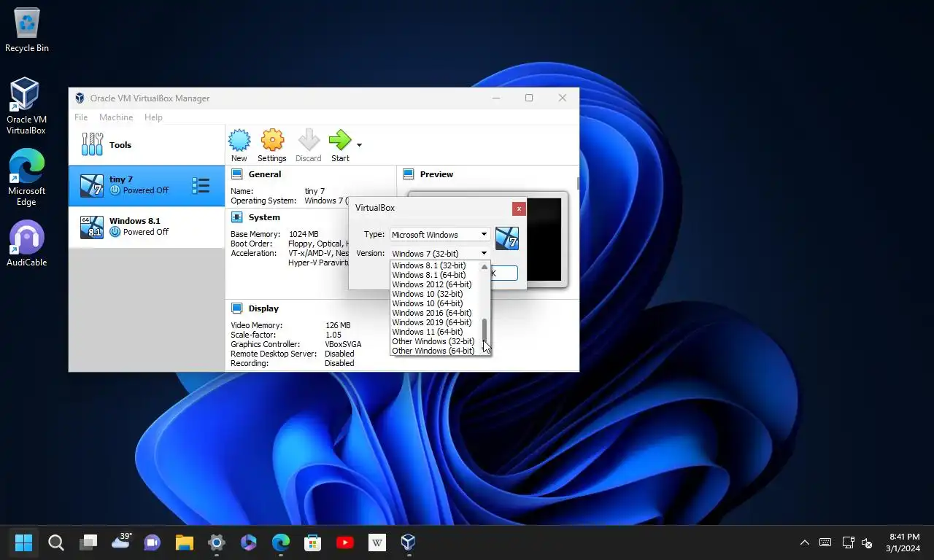Open the Type dropdown in VirtualBox dialog

(x=440, y=234)
